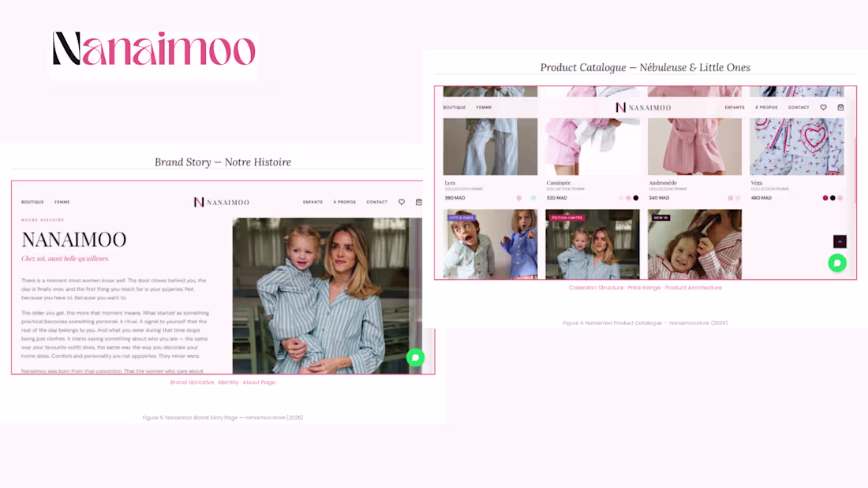Click 'Brand Story — Notre Histoire' heading
868x488 pixels.
[x=223, y=162]
